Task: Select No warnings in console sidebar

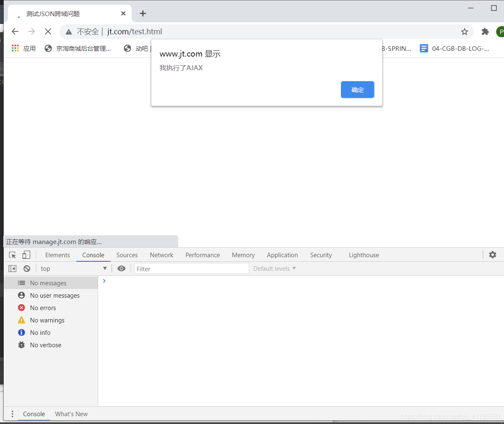Action: pyautogui.click(x=51, y=320)
